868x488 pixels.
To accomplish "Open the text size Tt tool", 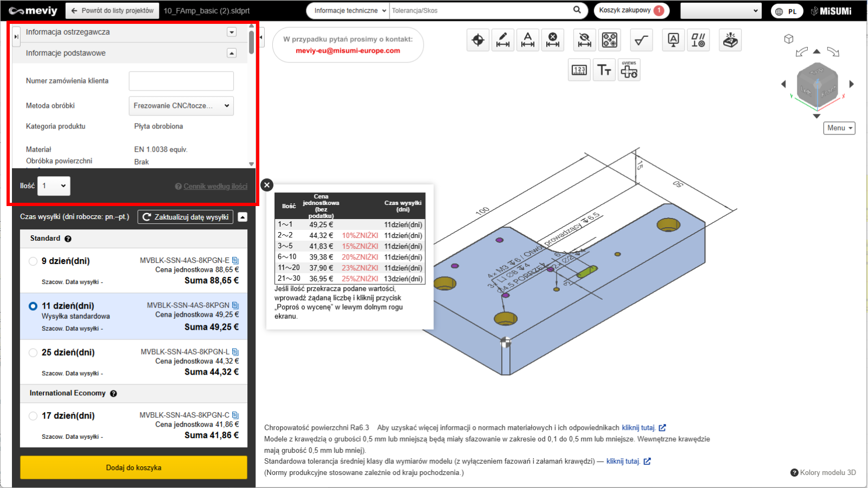I will click(604, 70).
